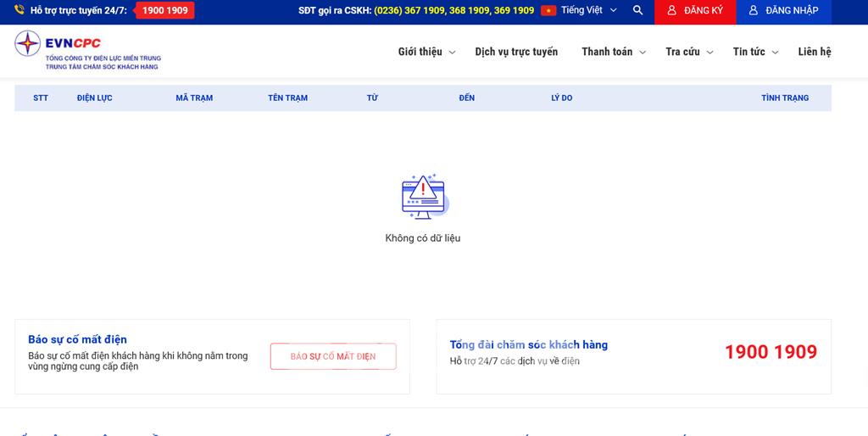Image resolution: width=868 pixels, height=436 pixels.
Task: Click the ĐIỆN LỰC column header
Action: [x=94, y=98]
